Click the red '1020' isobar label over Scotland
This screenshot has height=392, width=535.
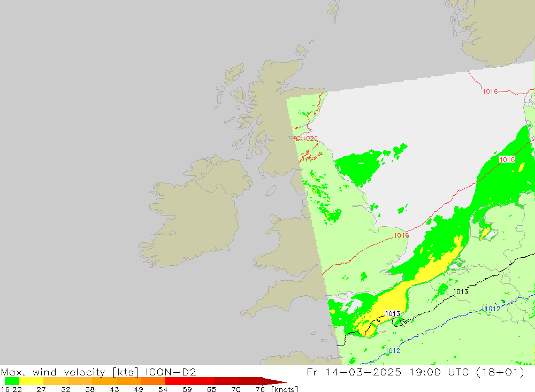click(310, 139)
